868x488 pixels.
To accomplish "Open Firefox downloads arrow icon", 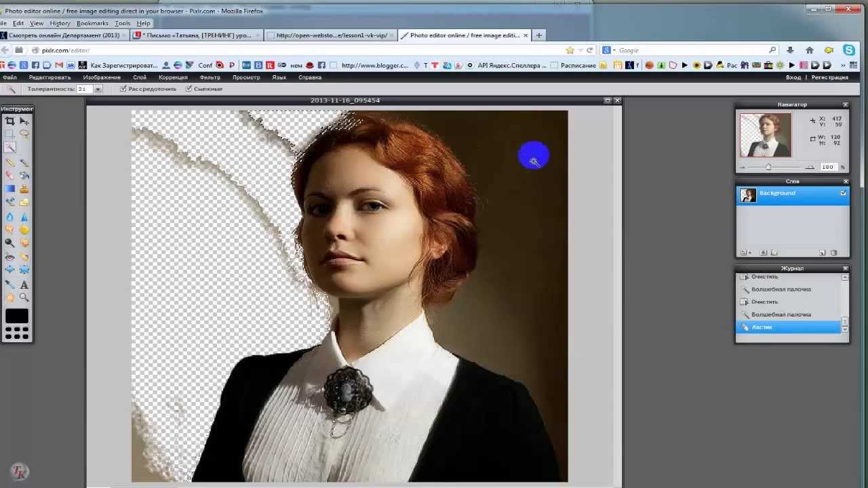I will [790, 50].
